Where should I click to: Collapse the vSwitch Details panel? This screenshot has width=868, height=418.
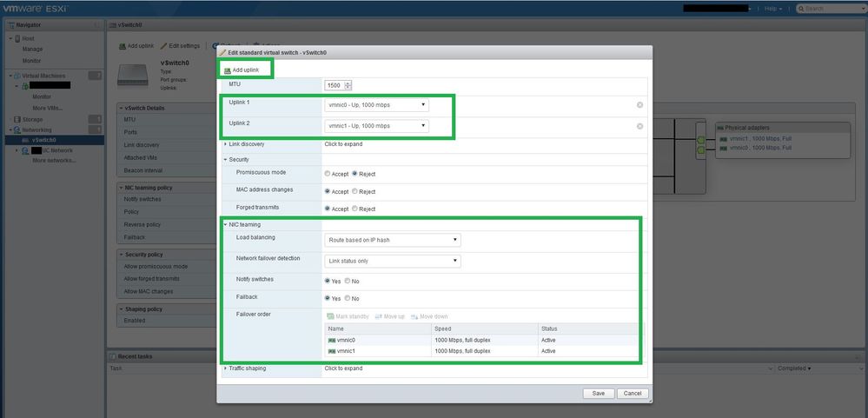point(122,109)
